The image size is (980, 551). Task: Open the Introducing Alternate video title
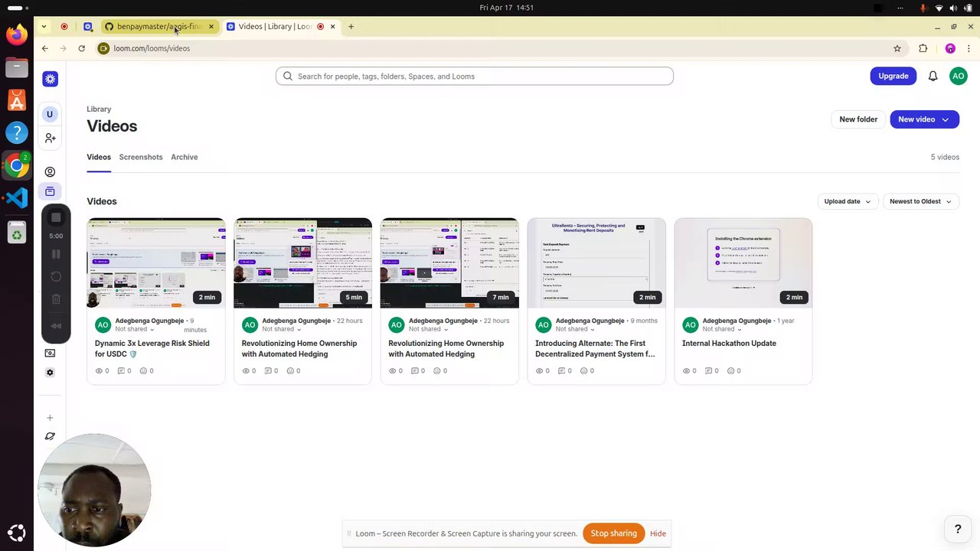tap(595, 349)
